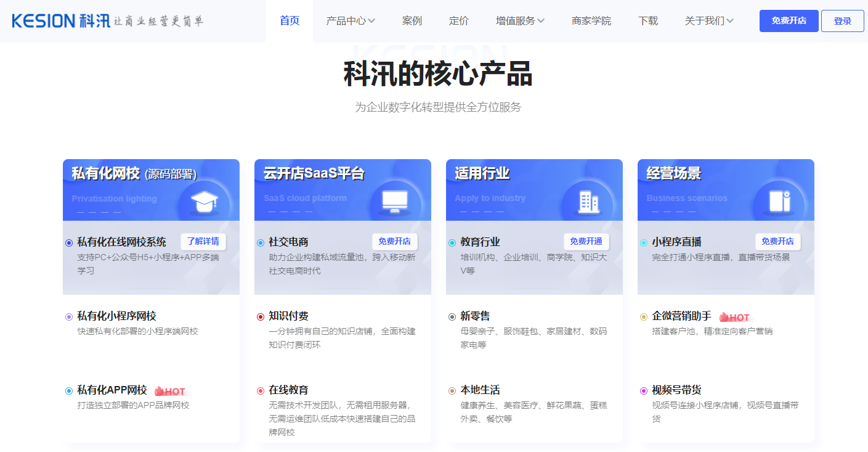Viewport: 868px width, 452px height.
Task: Click 了解详情 button for 私有化在线网校系统
Action: coord(203,241)
